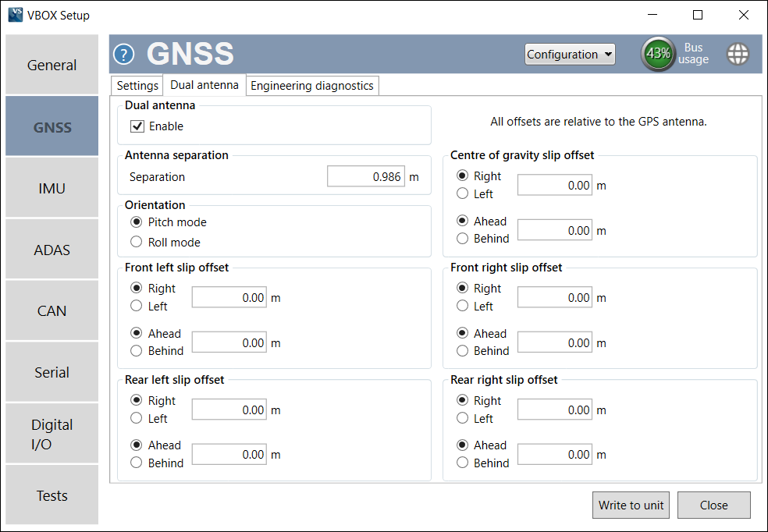
Task: Open the Configuration dropdown
Action: (570, 54)
